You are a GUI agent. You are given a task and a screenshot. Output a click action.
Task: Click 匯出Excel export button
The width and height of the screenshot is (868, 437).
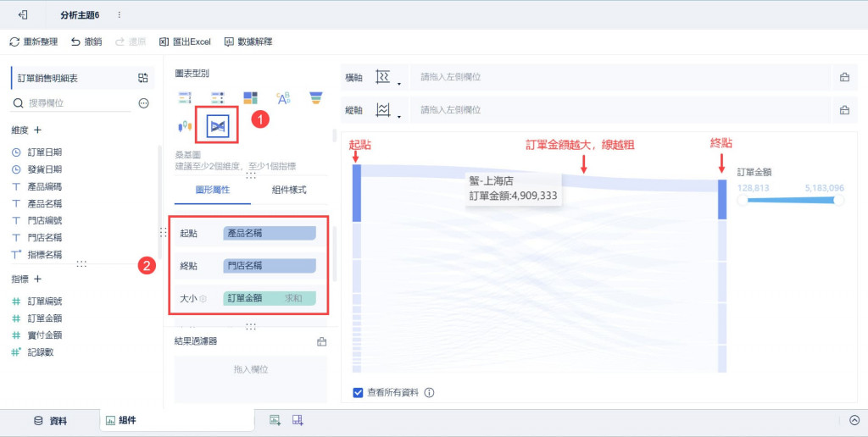click(x=185, y=41)
